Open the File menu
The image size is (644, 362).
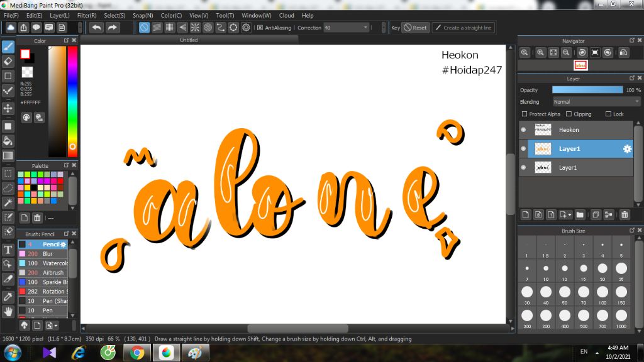11,16
